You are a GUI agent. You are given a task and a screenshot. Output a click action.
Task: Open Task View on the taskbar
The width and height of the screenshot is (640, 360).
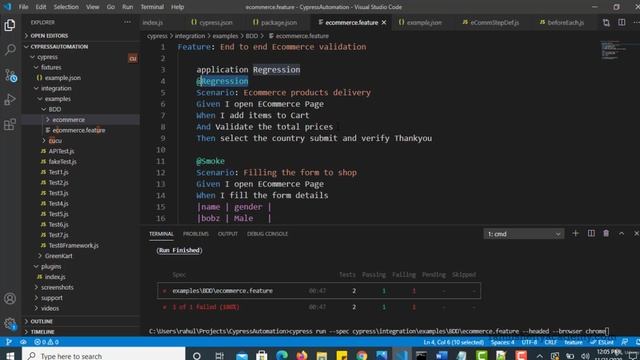click(219, 356)
